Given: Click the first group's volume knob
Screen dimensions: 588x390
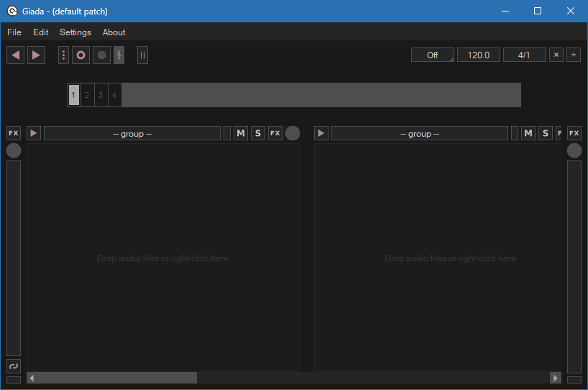Looking at the screenshot, I should click(x=293, y=133).
